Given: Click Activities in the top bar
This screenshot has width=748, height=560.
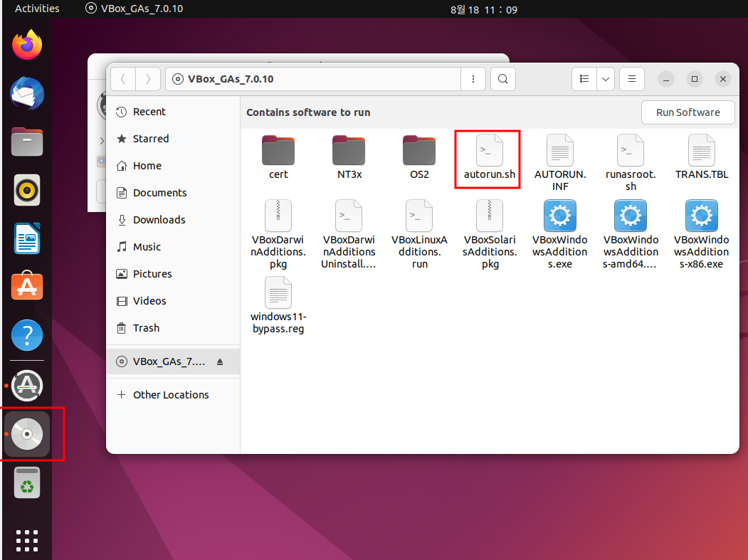Looking at the screenshot, I should click(x=37, y=9).
